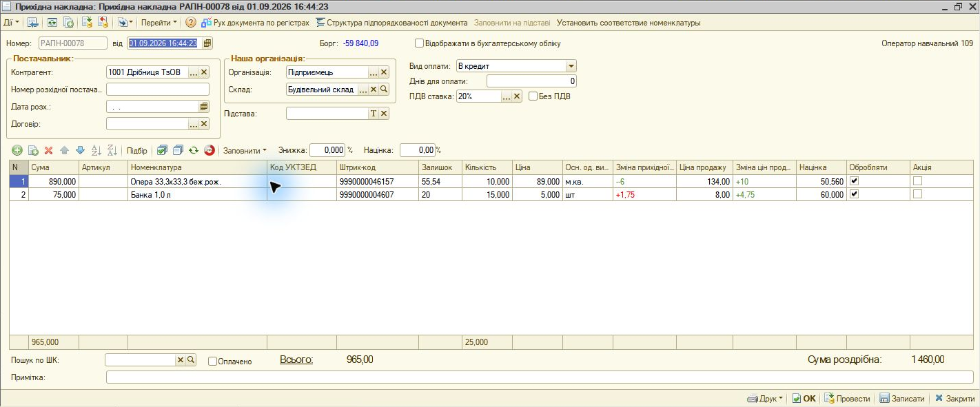Post the document with the Провести button
980x407 pixels.
point(847,399)
